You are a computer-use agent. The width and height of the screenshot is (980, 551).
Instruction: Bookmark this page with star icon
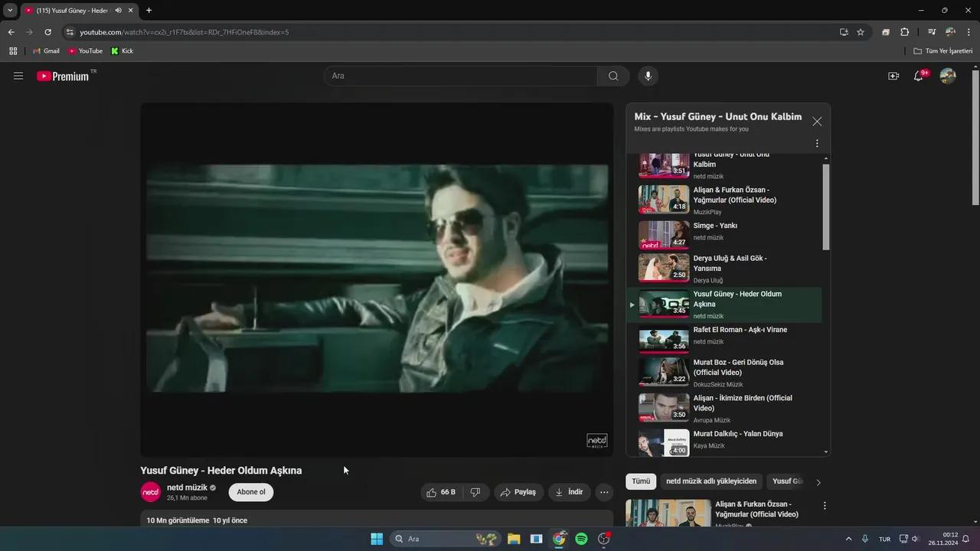click(x=861, y=32)
